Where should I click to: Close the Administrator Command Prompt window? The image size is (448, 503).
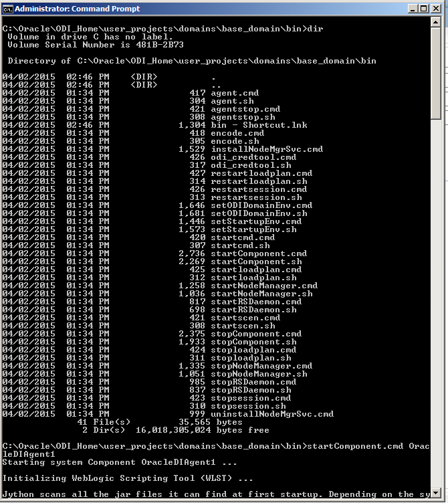click(436, 9)
